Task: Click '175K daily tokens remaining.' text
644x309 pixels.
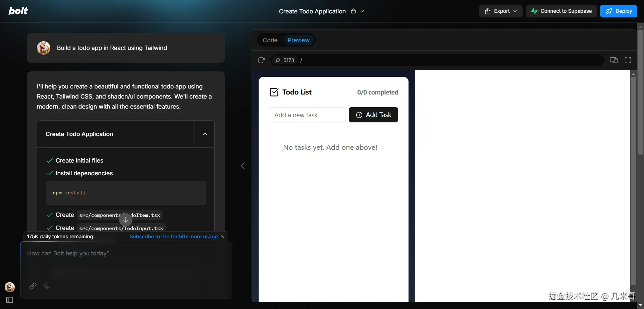Action: click(x=61, y=237)
